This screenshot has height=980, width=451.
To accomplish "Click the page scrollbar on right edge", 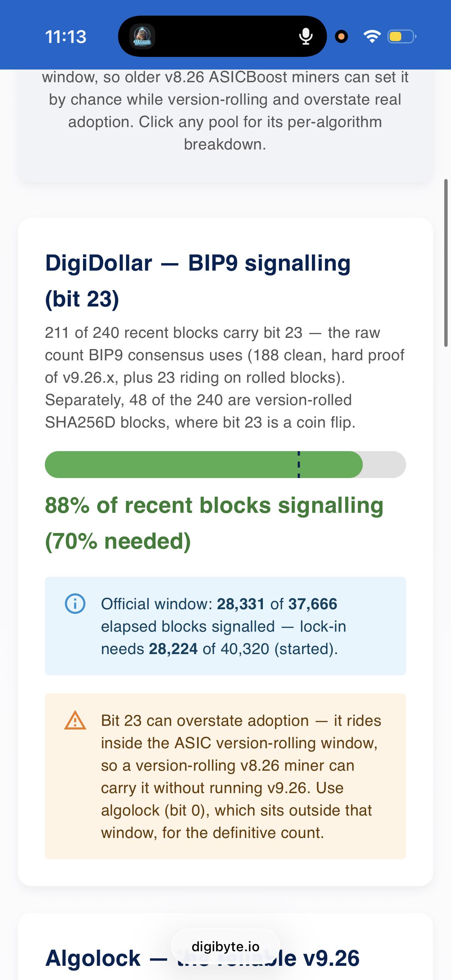I will pos(446,262).
